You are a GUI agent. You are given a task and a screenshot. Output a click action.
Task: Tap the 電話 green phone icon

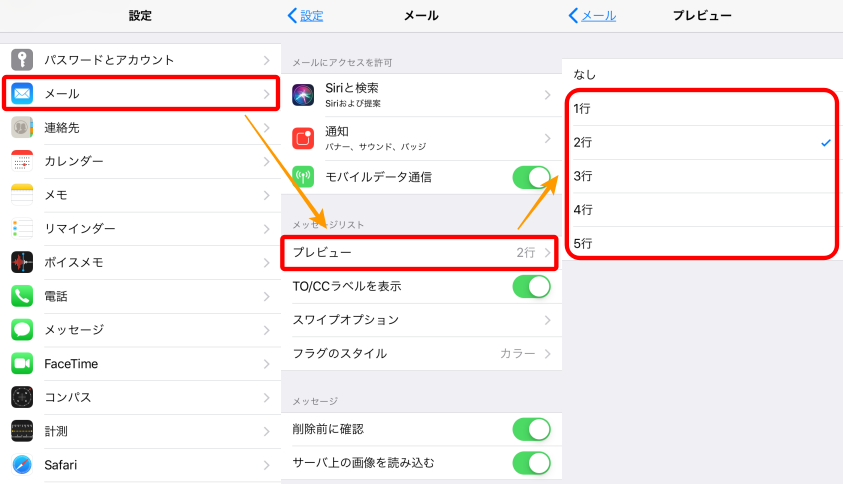[22, 296]
